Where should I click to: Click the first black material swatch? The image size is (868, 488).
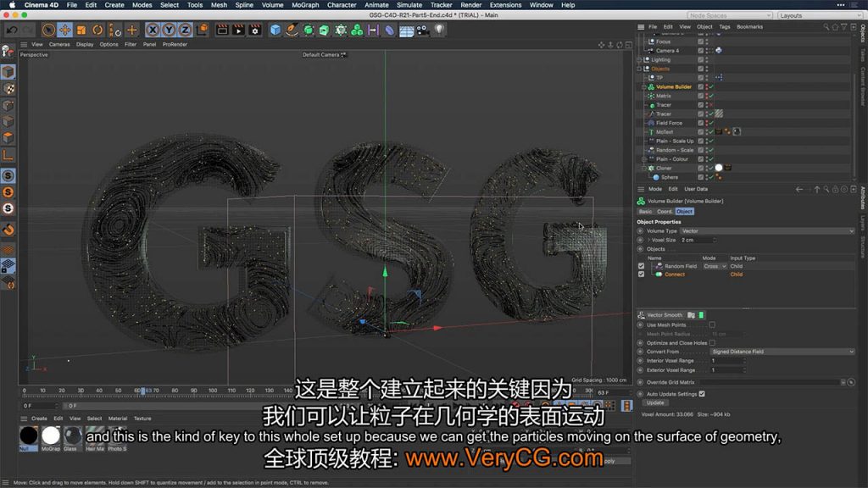click(29, 435)
